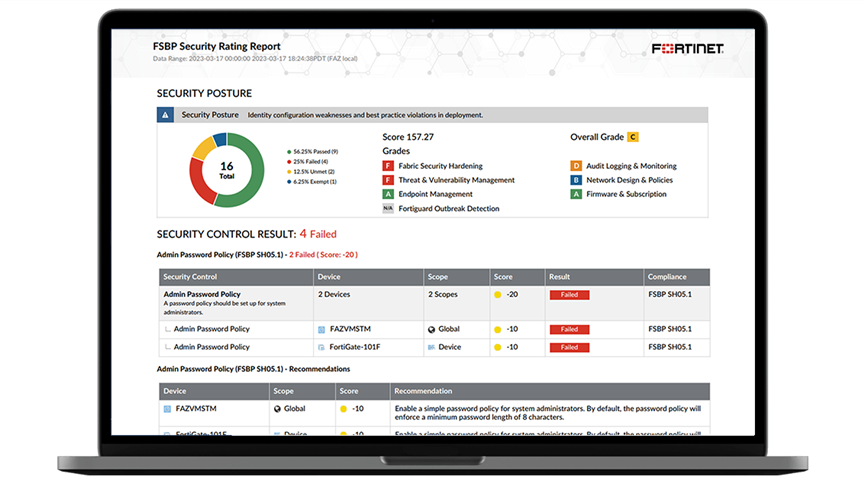The height and width of the screenshot is (486, 864).
Task: Click the red Failed segment of donut chart
Action: [x=199, y=183]
